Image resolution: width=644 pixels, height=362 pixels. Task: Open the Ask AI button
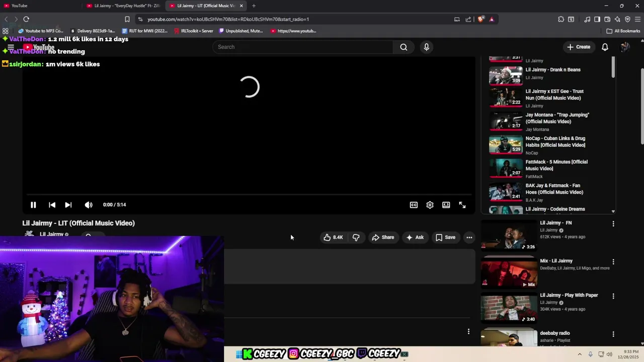click(x=415, y=237)
